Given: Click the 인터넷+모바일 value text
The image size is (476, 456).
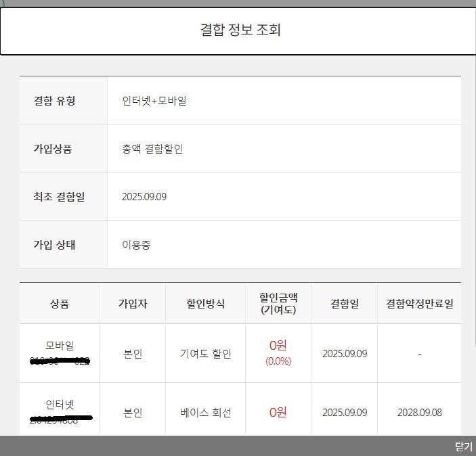Looking at the screenshot, I should (x=154, y=101).
